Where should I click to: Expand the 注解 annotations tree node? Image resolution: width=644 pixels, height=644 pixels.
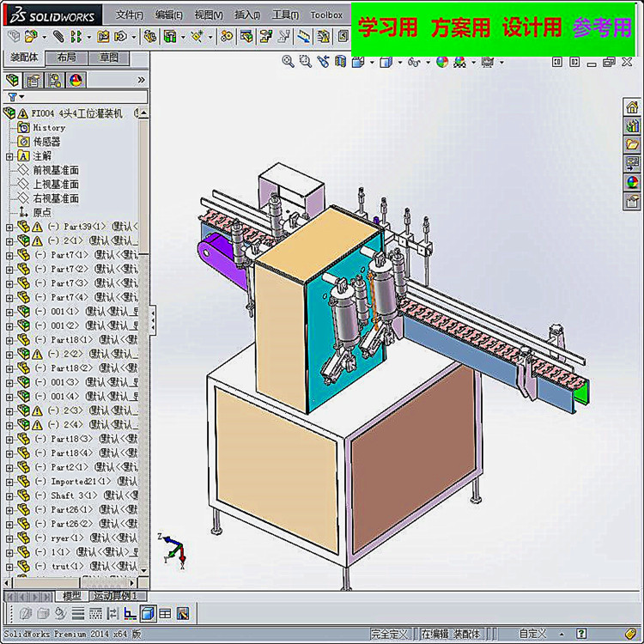click(x=9, y=156)
